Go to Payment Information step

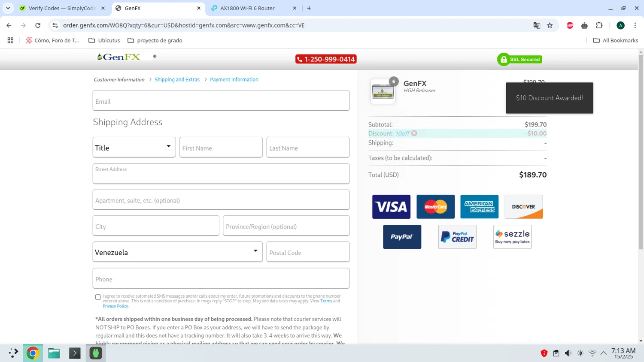[x=234, y=79]
